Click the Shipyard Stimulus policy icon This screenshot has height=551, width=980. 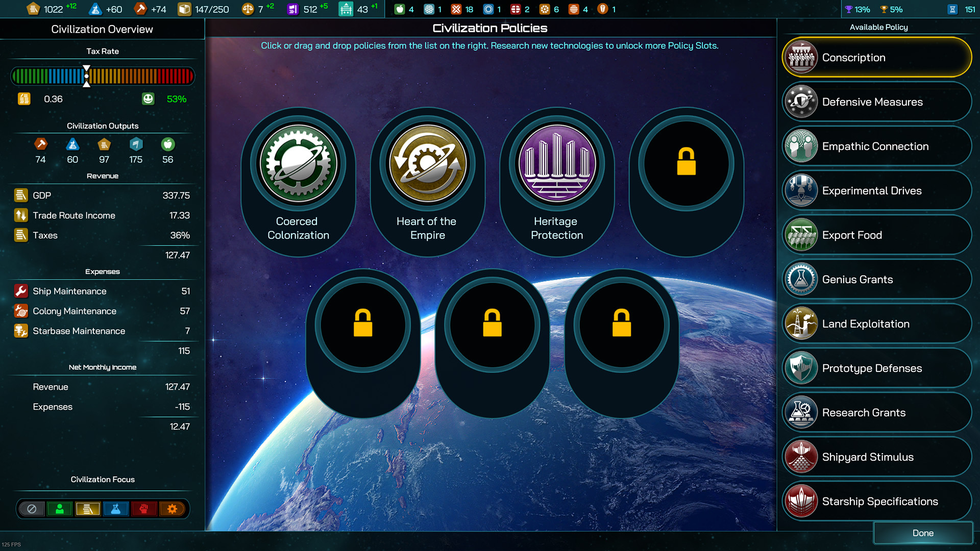[801, 457]
